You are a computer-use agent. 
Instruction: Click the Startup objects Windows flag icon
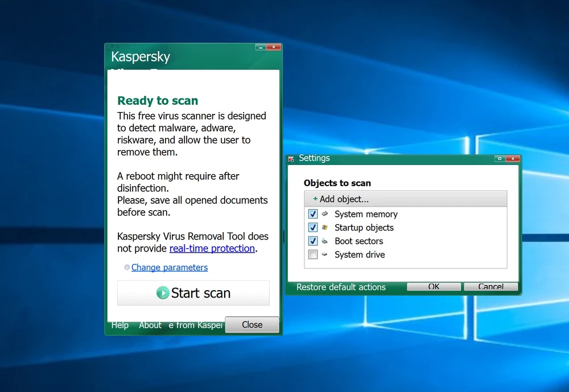(x=325, y=228)
